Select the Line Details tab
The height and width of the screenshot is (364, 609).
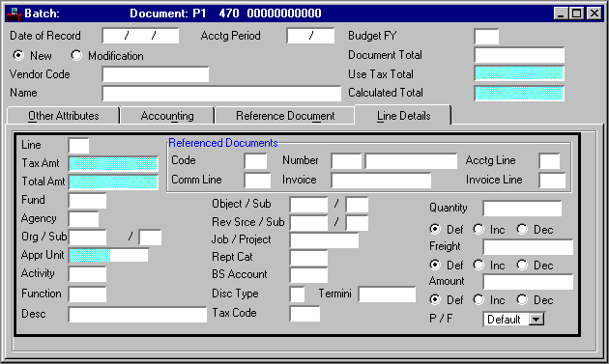pyautogui.click(x=403, y=115)
